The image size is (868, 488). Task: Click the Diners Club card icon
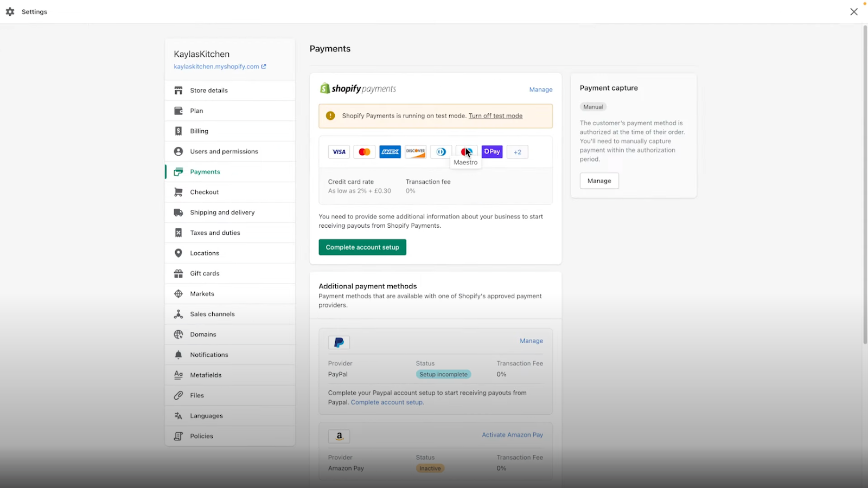pyautogui.click(x=441, y=152)
